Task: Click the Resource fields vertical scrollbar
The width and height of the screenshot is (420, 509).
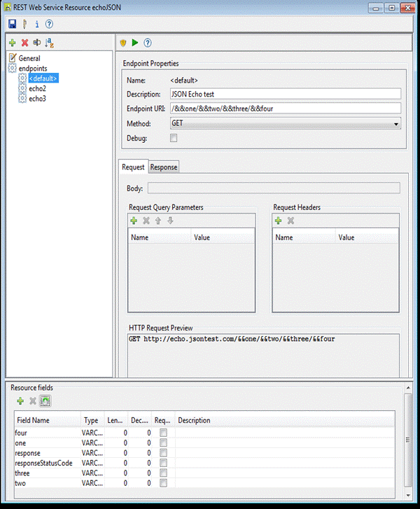Action: coord(409,441)
